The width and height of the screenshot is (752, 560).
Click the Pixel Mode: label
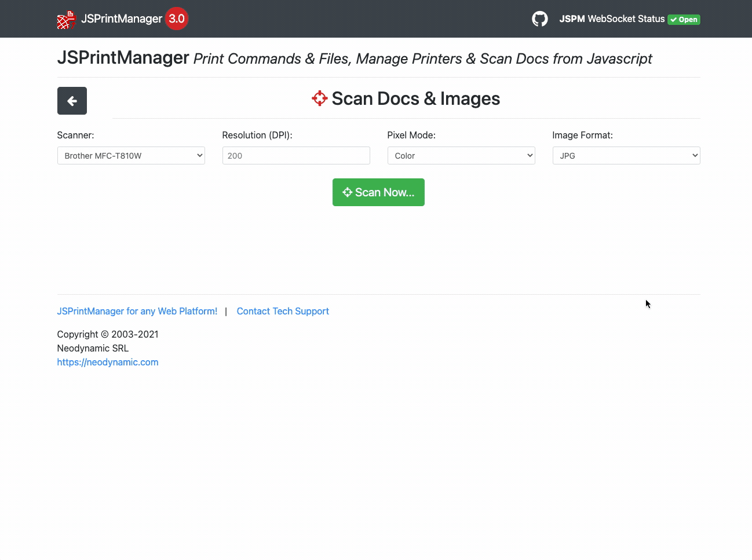click(411, 135)
